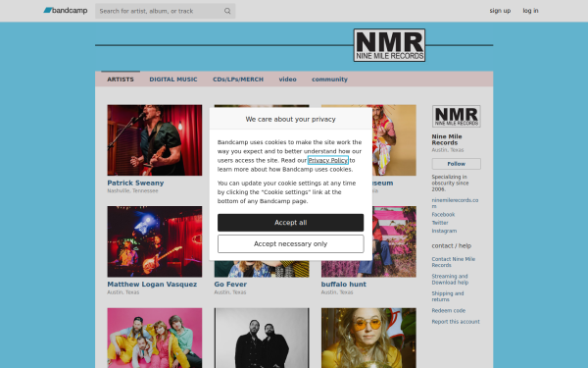
Task: Open the ninemilerecords.com website link
Action: coord(455,203)
